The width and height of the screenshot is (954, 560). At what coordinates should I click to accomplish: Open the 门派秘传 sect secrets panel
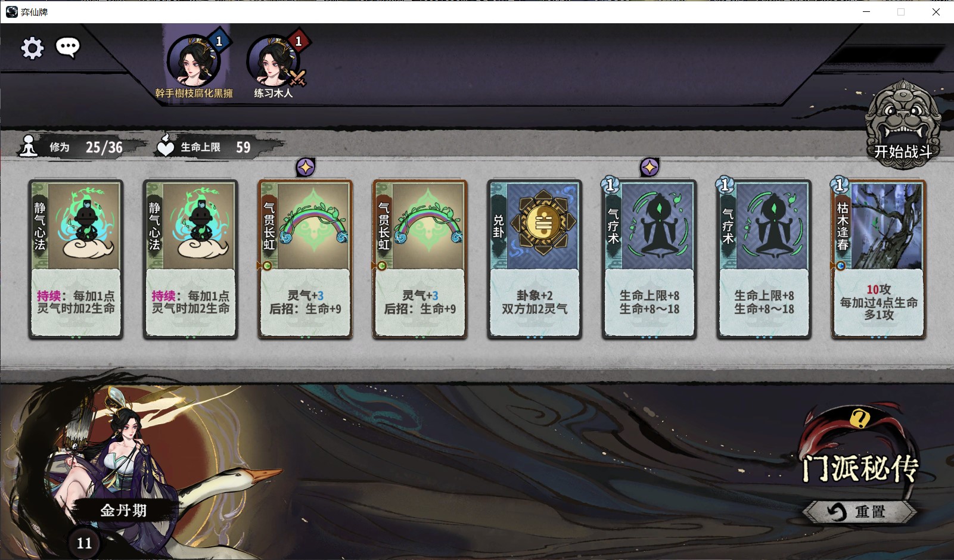pos(859,468)
